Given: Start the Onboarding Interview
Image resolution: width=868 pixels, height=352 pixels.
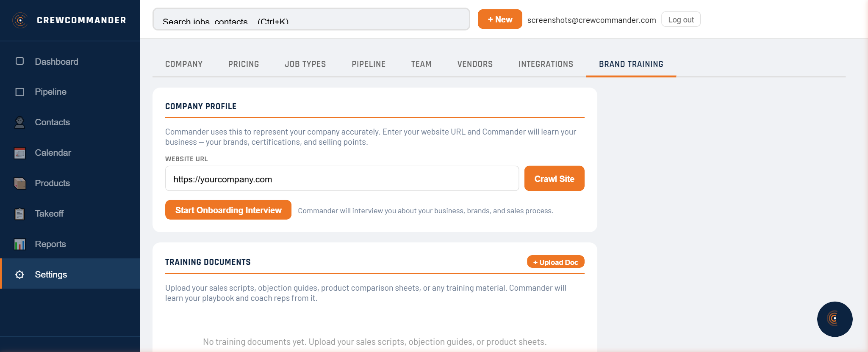Looking at the screenshot, I should click(x=228, y=210).
